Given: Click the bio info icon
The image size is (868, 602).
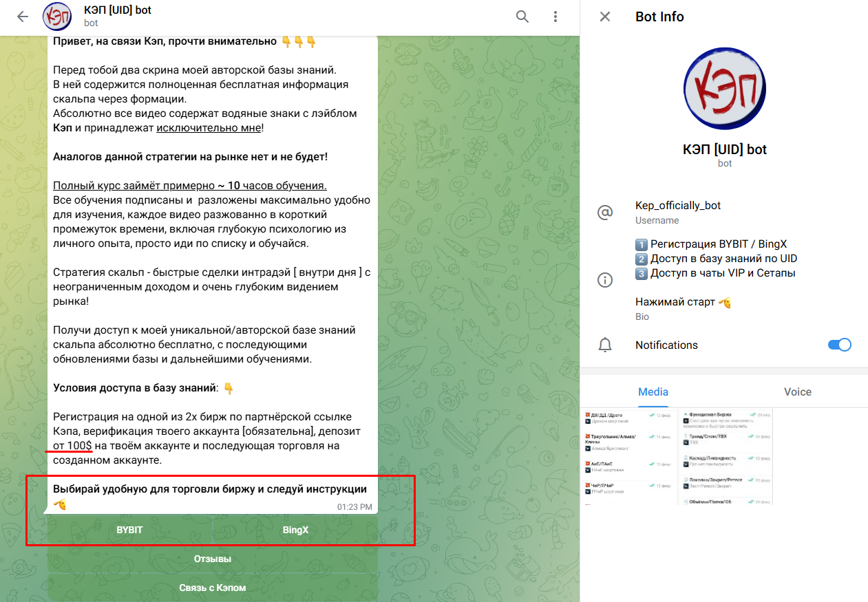Looking at the screenshot, I should coord(605,280).
